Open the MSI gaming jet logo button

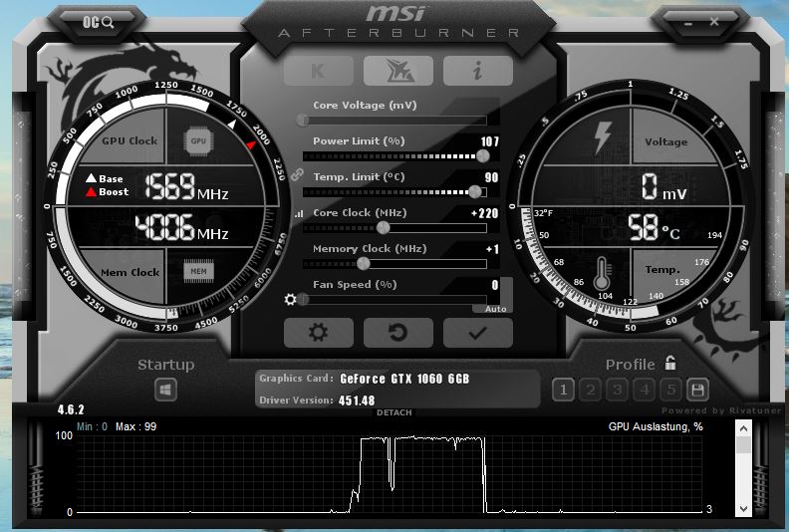click(398, 71)
